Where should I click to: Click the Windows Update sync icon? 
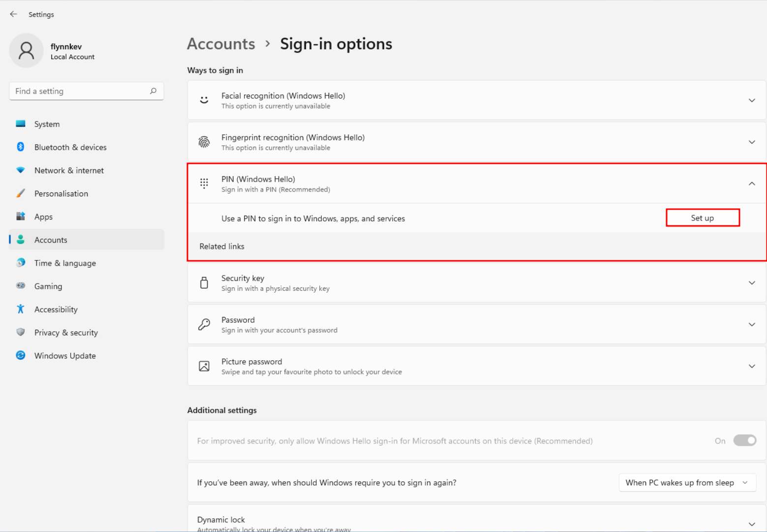tap(21, 355)
